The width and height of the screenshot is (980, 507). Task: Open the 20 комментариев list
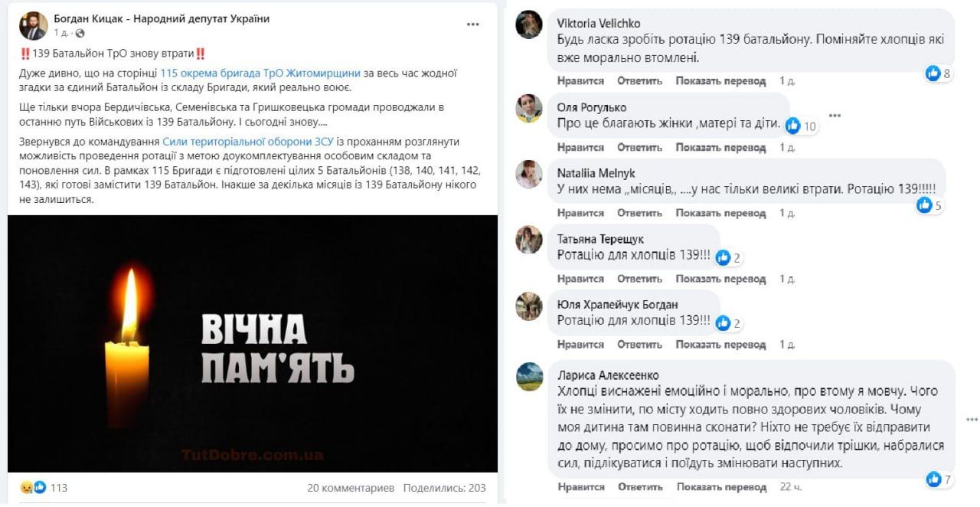(351, 488)
